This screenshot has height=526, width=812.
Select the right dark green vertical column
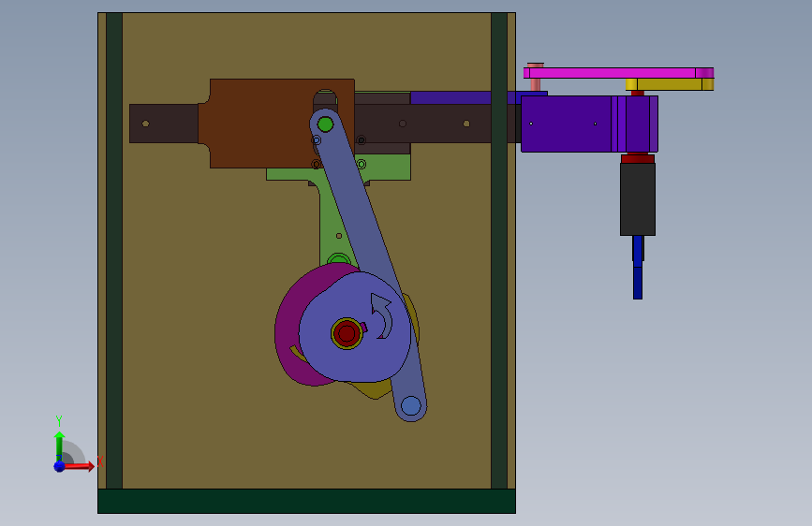(x=499, y=251)
